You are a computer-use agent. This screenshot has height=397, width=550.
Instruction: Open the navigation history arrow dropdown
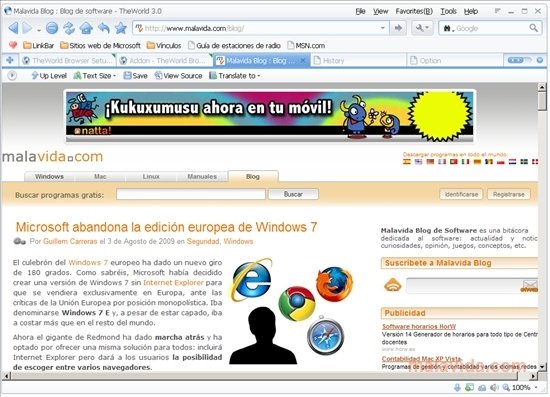(39, 30)
